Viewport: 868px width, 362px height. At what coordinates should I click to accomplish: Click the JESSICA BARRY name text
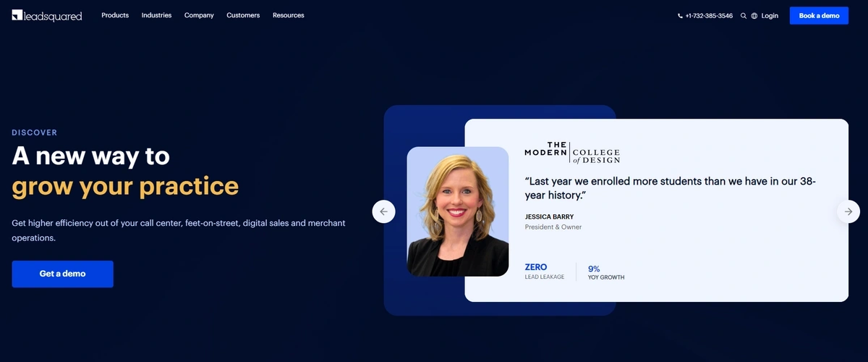tap(549, 216)
